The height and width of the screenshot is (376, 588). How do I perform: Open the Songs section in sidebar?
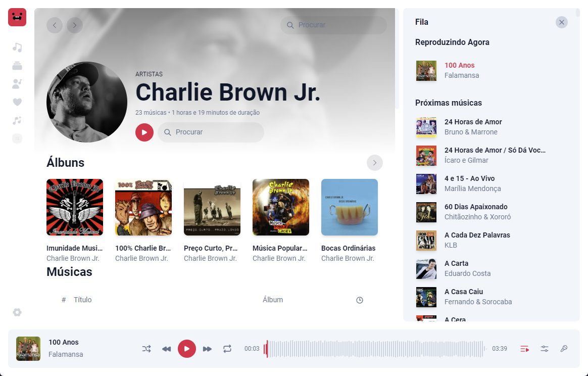(17, 48)
